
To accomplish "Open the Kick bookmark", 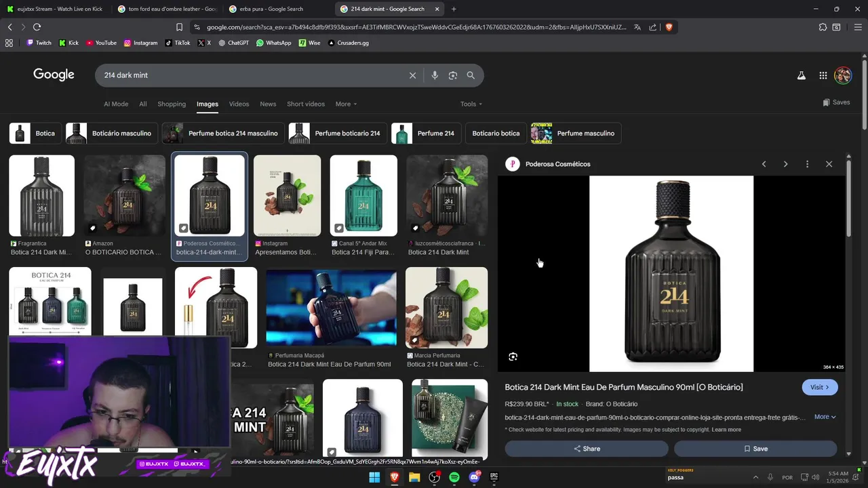I will pyautogui.click(x=69, y=43).
